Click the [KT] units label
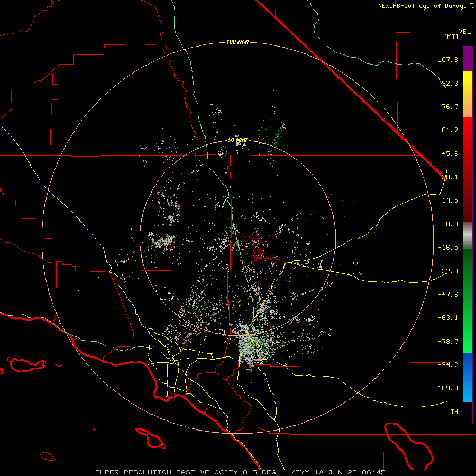The image size is (476, 476). (452, 36)
